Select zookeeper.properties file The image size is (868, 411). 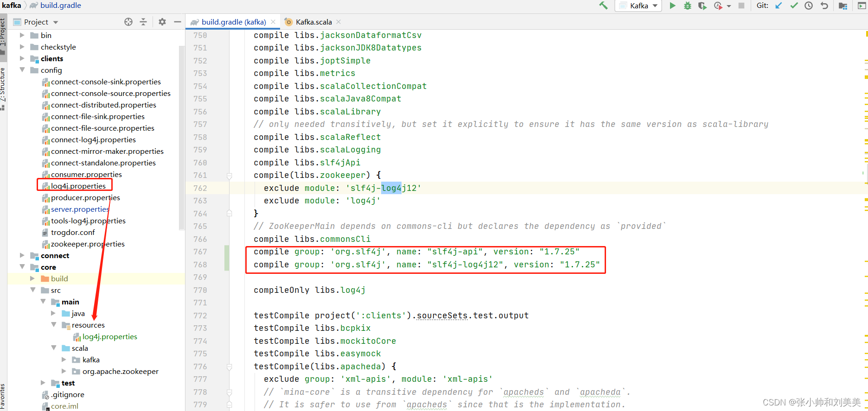point(88,244)
